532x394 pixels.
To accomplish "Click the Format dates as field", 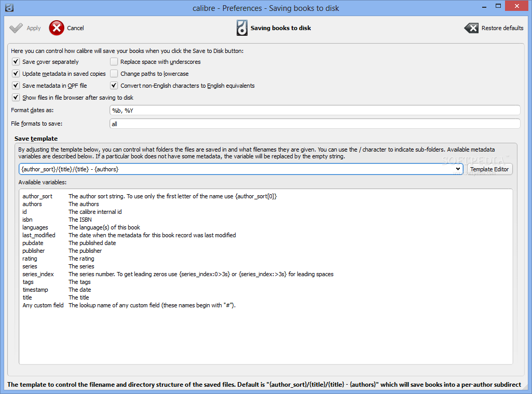I will coord(315,110).
